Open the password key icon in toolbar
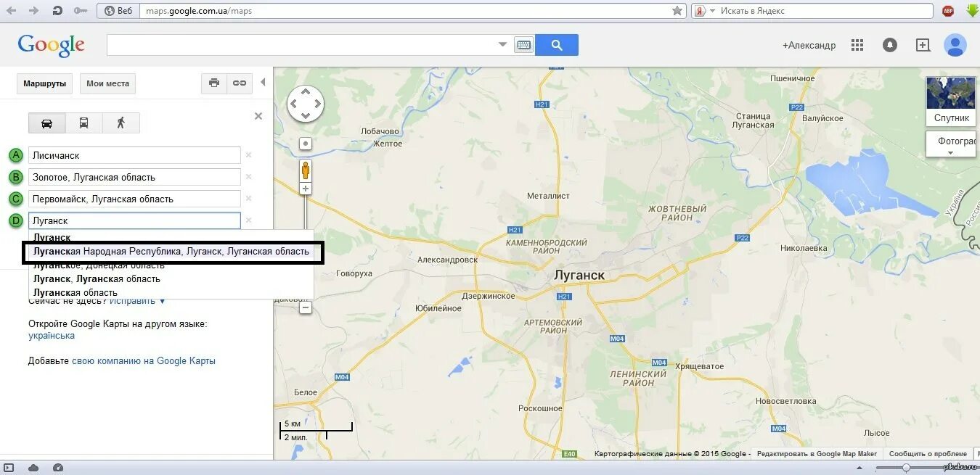This screenshot has width=980, height=475. pyautogui.click(x=81, y=11)
